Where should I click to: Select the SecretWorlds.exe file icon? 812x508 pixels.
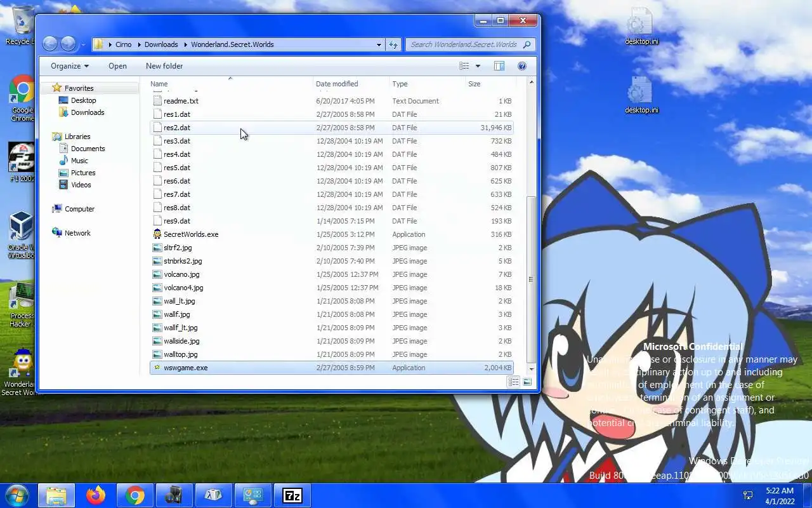pyautogui.click(x=157, y=234)
